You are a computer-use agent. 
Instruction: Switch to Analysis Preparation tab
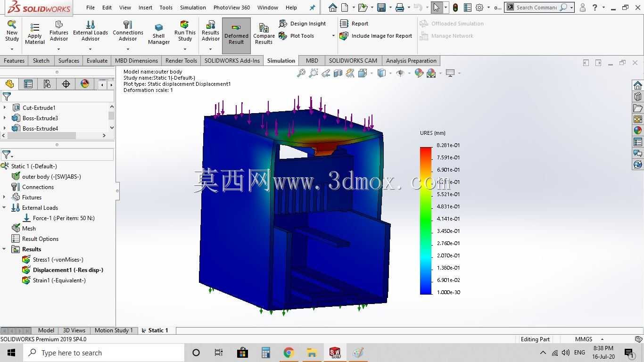tap(411, 60)
